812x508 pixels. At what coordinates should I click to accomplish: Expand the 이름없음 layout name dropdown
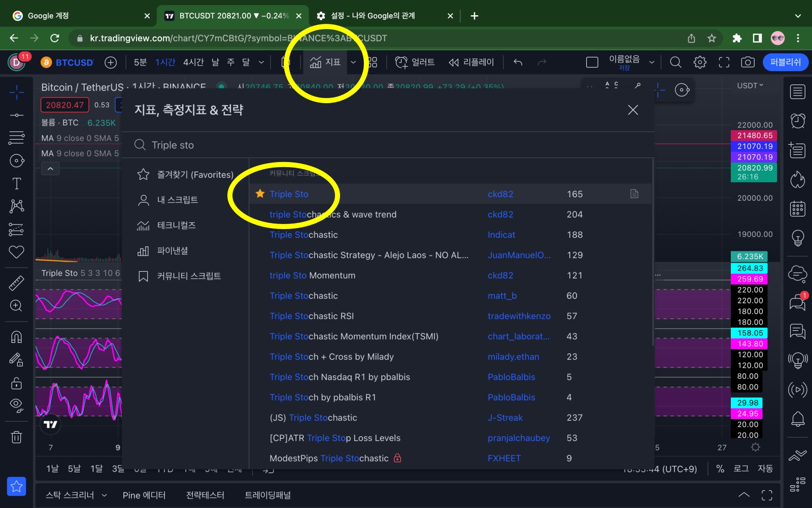(652, 62)
